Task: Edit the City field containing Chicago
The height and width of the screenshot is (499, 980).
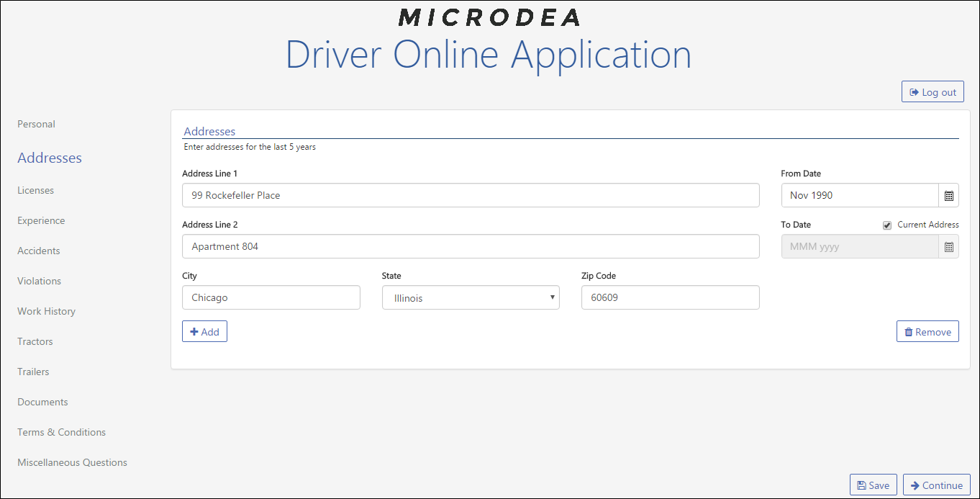Action: (271, 297)
